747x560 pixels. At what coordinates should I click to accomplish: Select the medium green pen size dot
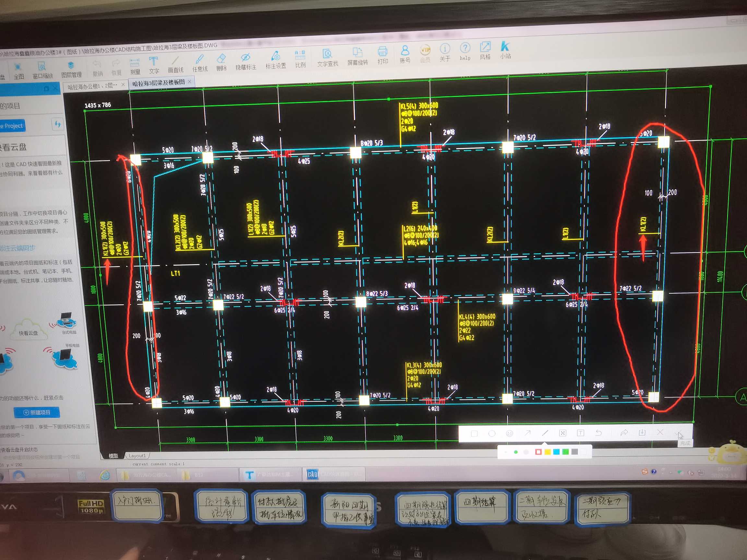516,452
